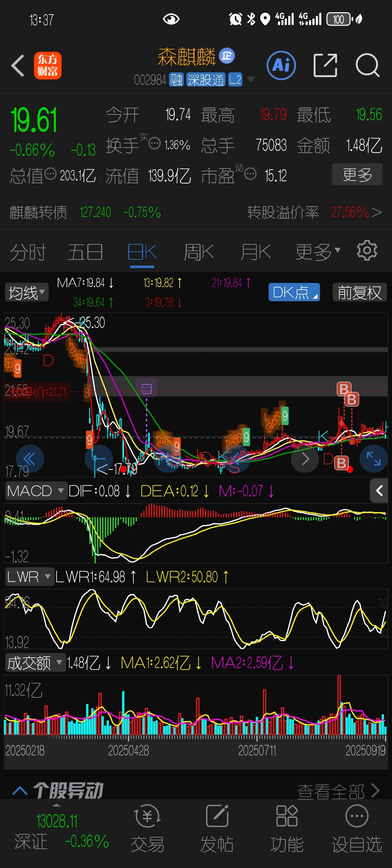Open the 东方财富 logo icon
Viewport: 392px width, 868px height.
(x=48, y=65)
